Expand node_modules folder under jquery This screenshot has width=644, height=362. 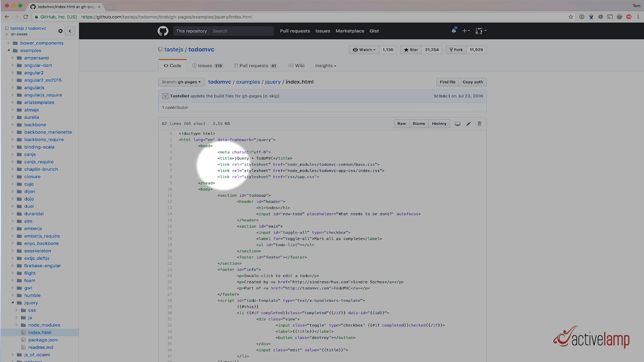tap(17, 325)
